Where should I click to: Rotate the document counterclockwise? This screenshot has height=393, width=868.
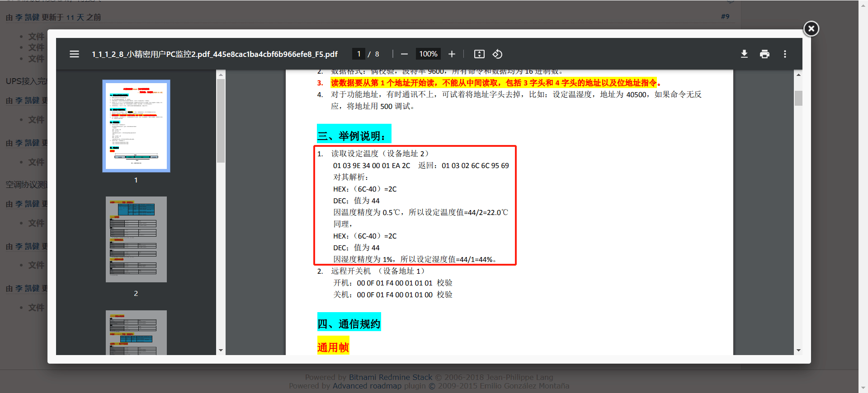click(497, 54)
